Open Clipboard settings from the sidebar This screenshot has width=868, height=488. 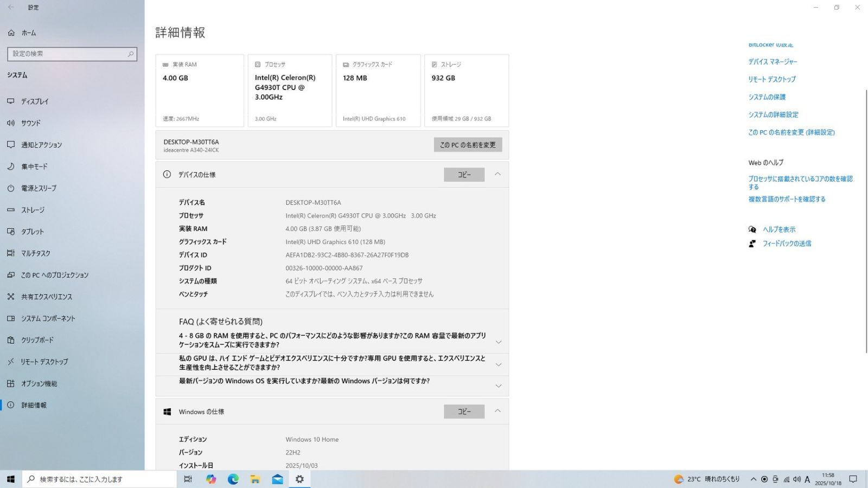pos(36,340)
